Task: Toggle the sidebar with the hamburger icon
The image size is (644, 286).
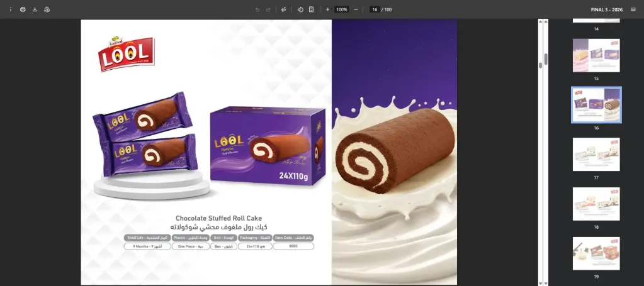Action: [x=633, y=9]
